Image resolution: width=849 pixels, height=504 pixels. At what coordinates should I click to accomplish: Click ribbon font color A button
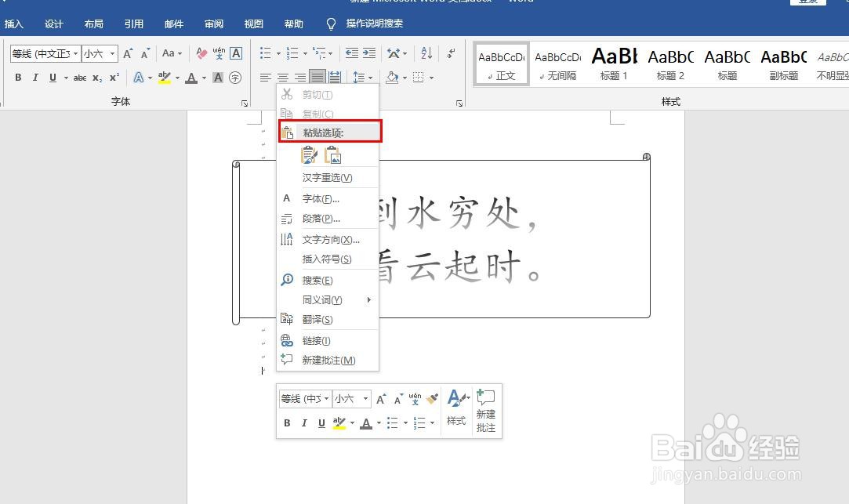tap(191, 78)
